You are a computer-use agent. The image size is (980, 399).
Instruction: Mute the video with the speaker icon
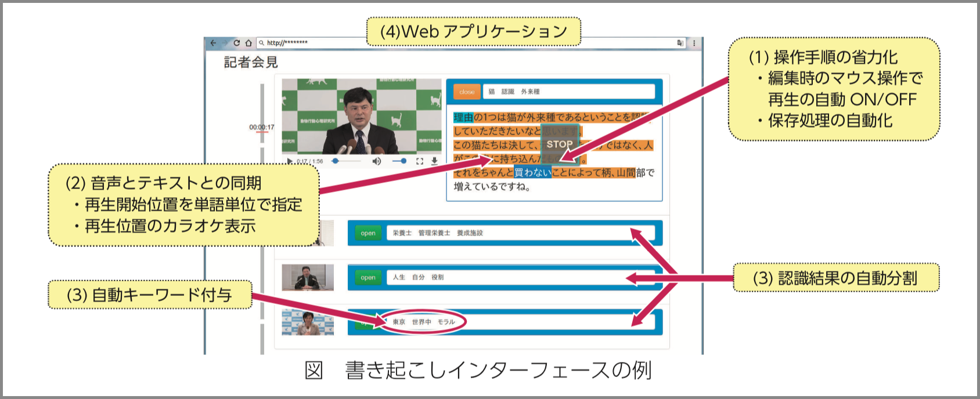click(x=377, y=161)
